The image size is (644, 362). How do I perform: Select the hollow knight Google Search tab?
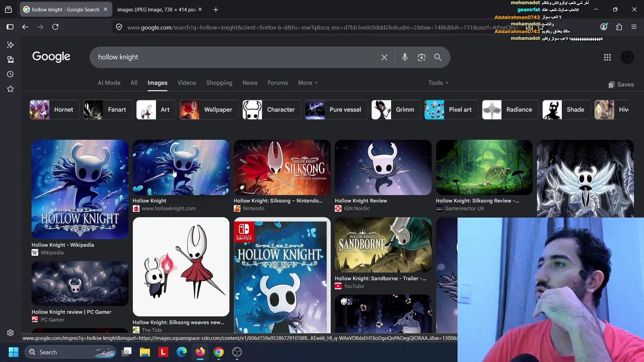(65, 10)
